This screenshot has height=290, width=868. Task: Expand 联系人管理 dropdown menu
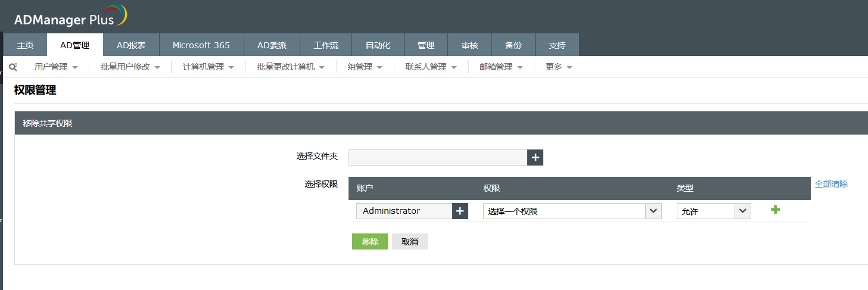point(431,67)
